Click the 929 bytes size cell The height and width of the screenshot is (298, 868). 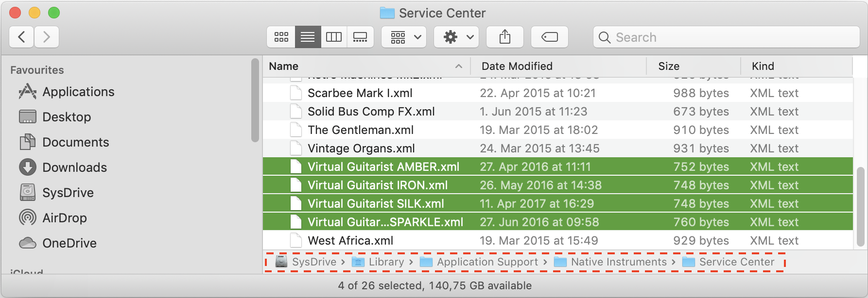tap(701, 241)
